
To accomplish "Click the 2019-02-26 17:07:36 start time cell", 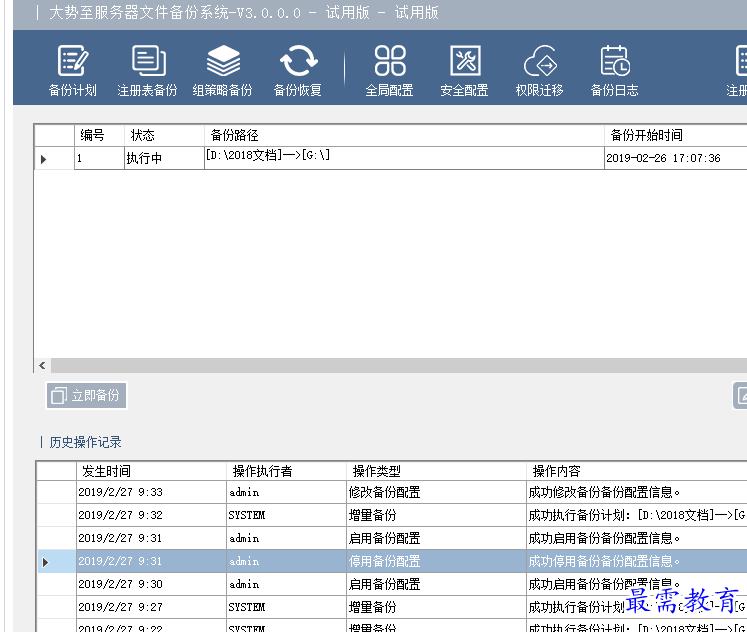I will (676, 158).
